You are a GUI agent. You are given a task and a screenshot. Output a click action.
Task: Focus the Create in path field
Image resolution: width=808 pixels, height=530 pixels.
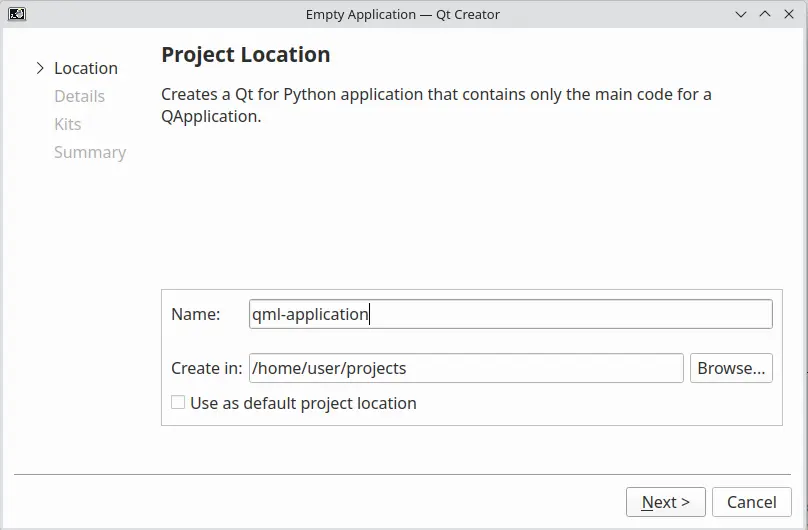click(466, 368)
